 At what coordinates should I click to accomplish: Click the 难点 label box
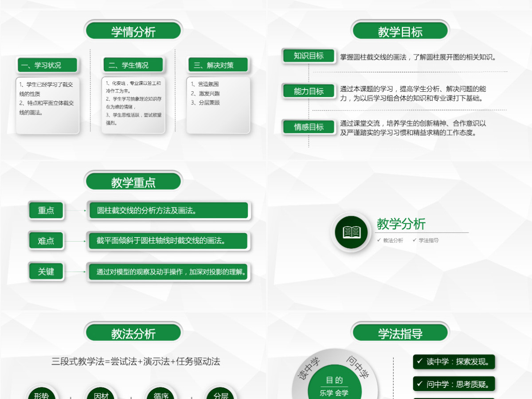point(46,241)
